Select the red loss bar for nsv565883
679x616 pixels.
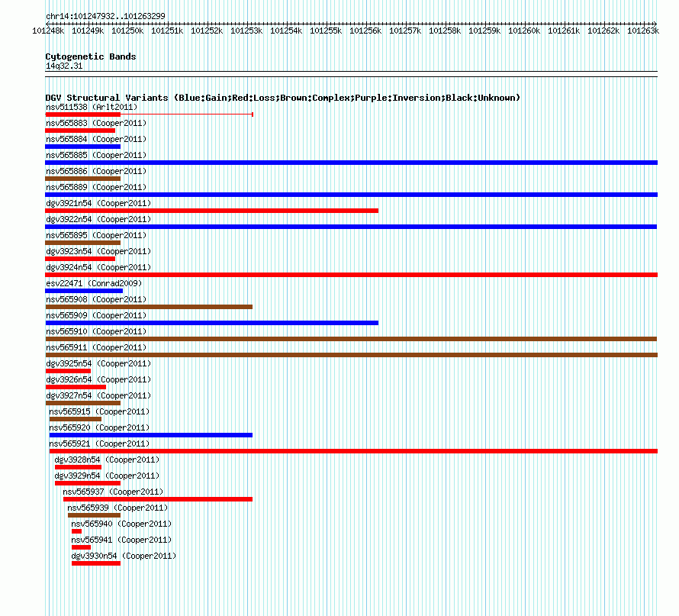[x=80, y=131]
